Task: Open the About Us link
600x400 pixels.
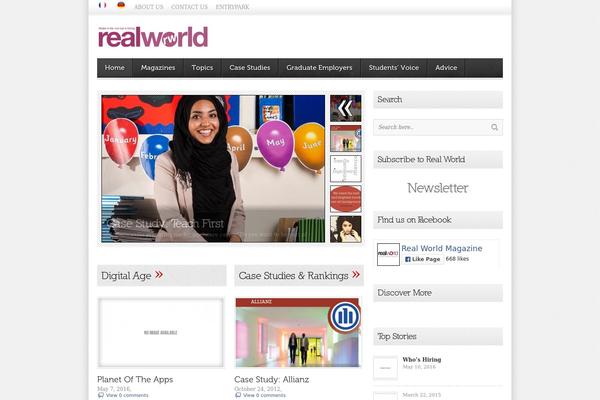Action: (x=149, y=7)
